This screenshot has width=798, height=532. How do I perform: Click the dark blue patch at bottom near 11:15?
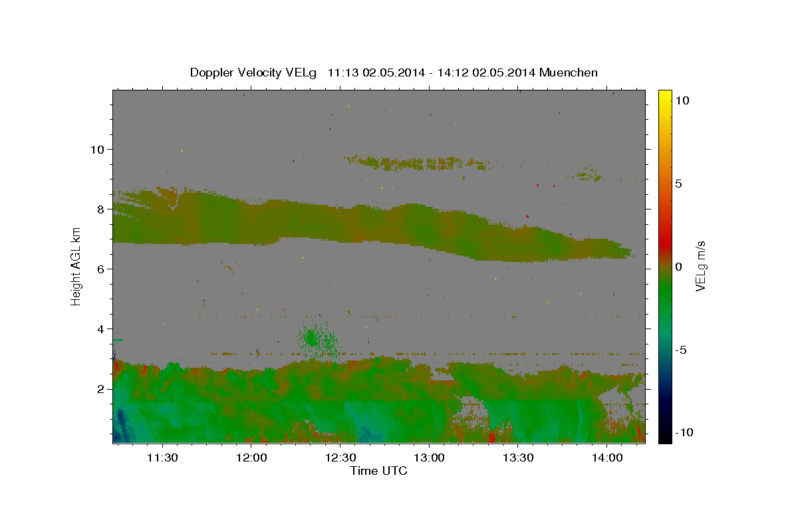(x=123, y=426)
